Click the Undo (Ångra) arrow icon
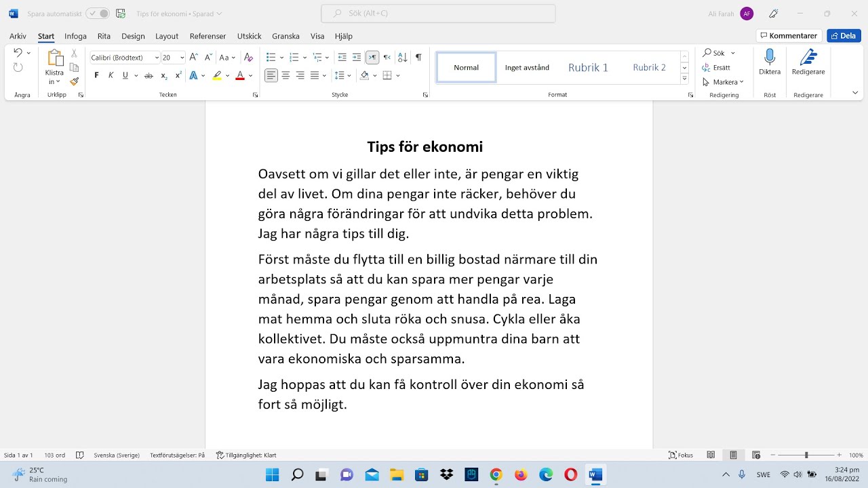Screen dimensions: 868x488 tap(18, 53)
